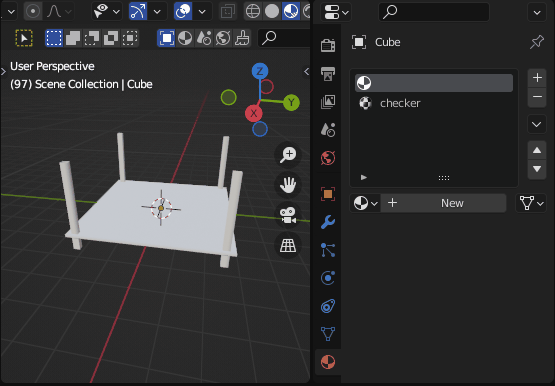Open the Render properties tab
555x386 pixels.
point(328,45)
